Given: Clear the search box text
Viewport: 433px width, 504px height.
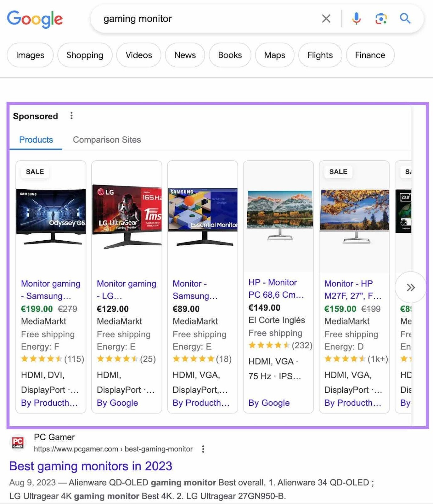Looking at the screenshot, I should [326, 19].
